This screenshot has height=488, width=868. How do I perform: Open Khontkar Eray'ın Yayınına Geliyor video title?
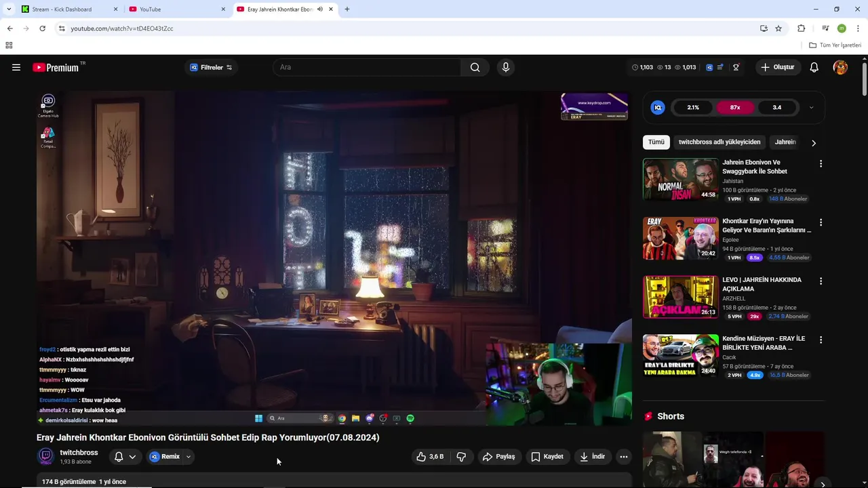766,226
